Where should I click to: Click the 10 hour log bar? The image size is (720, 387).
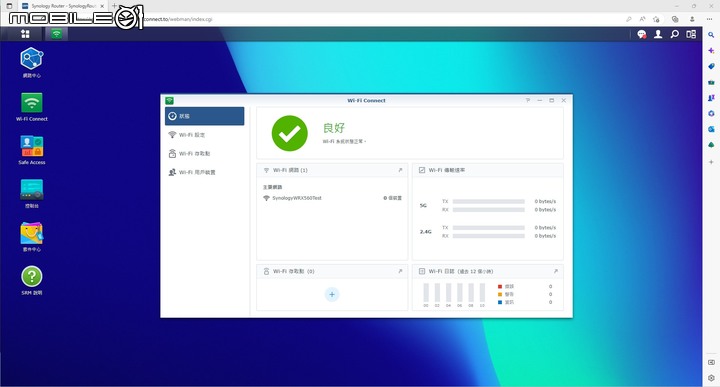[x=482, y=292]
